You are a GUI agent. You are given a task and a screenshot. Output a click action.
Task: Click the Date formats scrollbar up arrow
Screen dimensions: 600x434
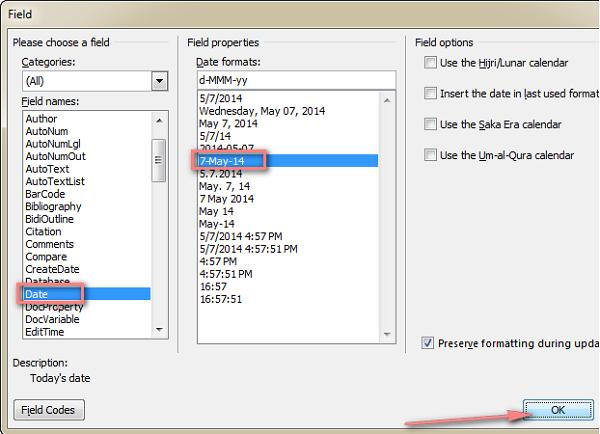387,101
